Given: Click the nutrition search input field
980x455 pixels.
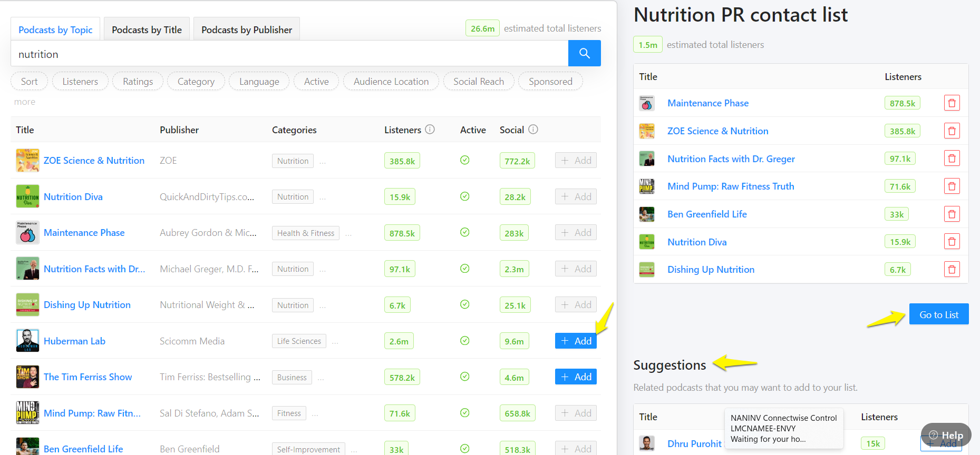Looking at the screenshot, I should [289, 54].
